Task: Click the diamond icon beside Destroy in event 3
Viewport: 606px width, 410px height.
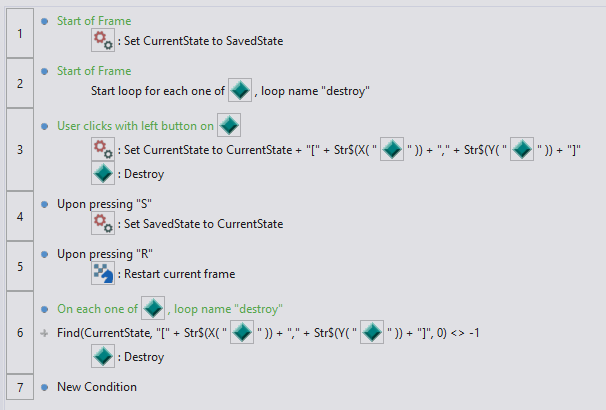Action: click(x=103, y=173)
